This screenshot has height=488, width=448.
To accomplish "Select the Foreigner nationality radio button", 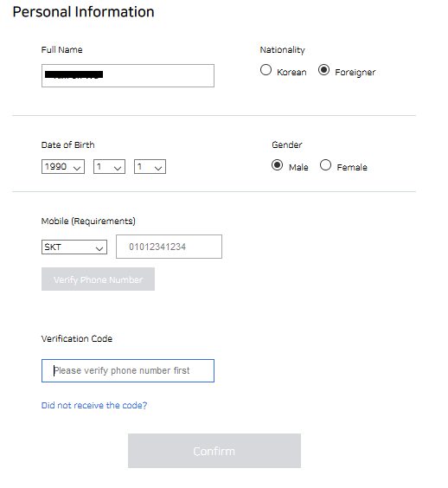I will tap(323, 70).
